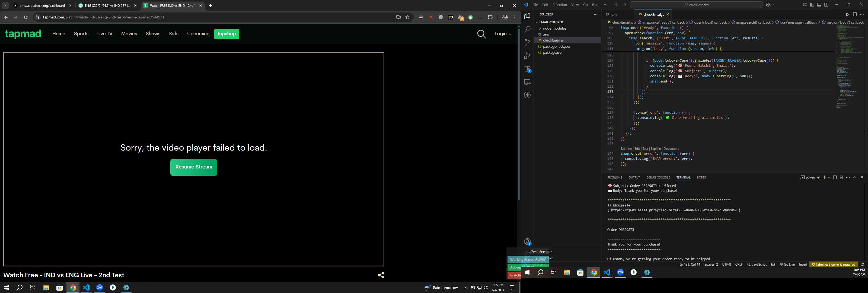Open File menu in VS Code
The image size is (868, 293).
pyautogui.click(x=535, y=5)
